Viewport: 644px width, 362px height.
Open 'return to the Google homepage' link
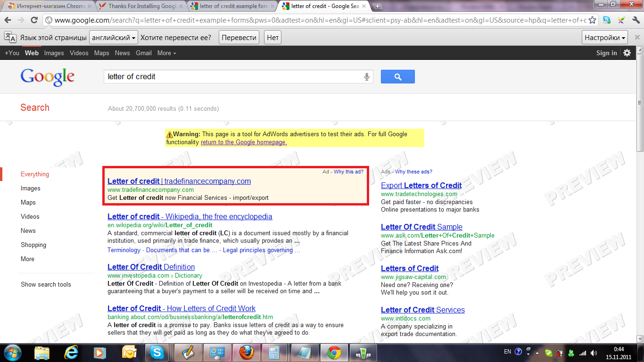(244, 142)
